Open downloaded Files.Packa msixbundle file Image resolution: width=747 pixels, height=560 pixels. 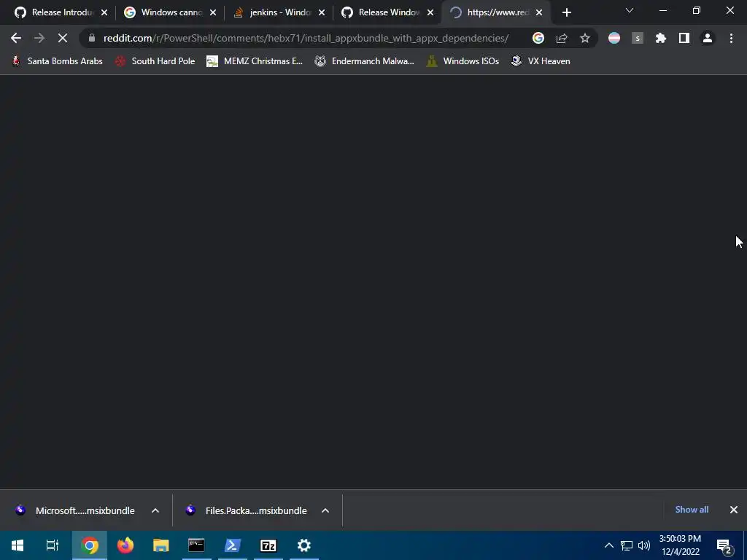tap(248, 510)
